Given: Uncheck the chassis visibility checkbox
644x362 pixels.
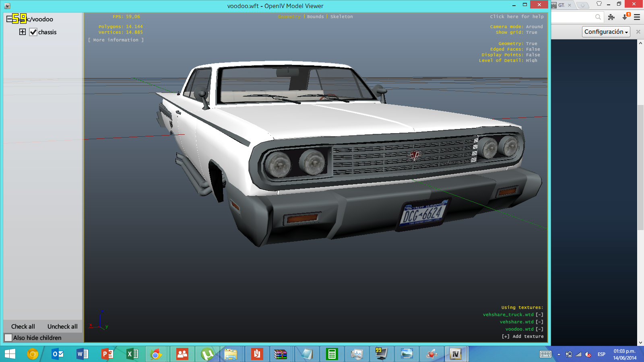Looking at the screenshot, I should 33,32.
